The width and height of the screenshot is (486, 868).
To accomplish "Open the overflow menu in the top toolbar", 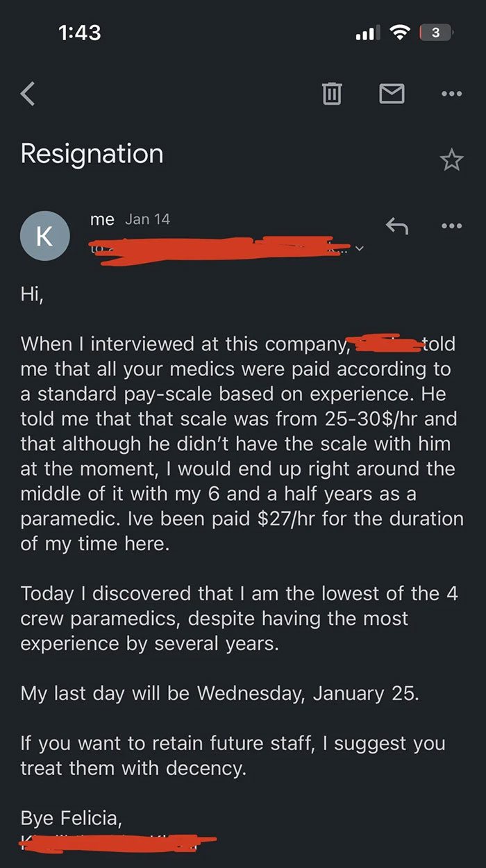I will click(x=451, y=94).
